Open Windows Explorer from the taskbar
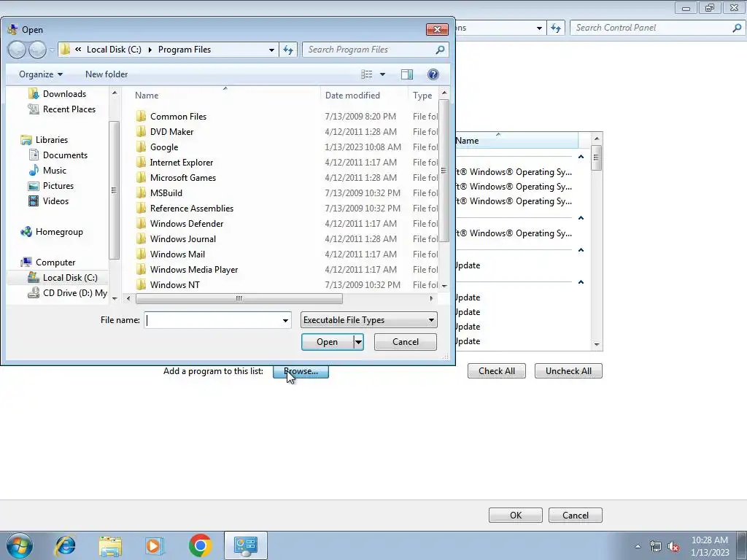 110,546
